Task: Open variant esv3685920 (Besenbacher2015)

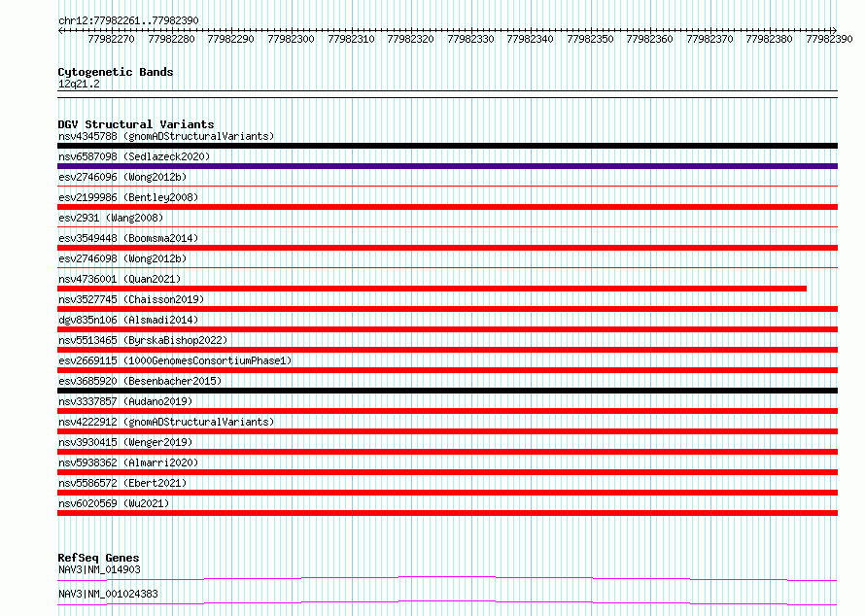Action: 140,381
